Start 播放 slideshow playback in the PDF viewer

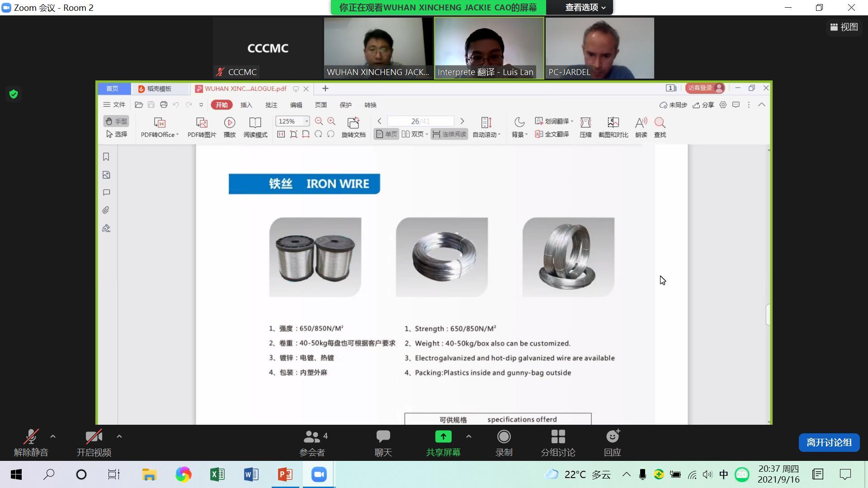pyautogui.click(x=230, y=127)
